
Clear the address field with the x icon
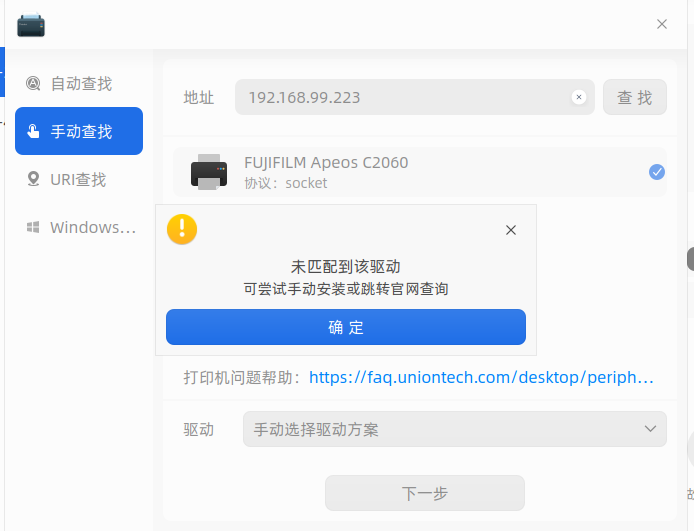pos(578,97)
